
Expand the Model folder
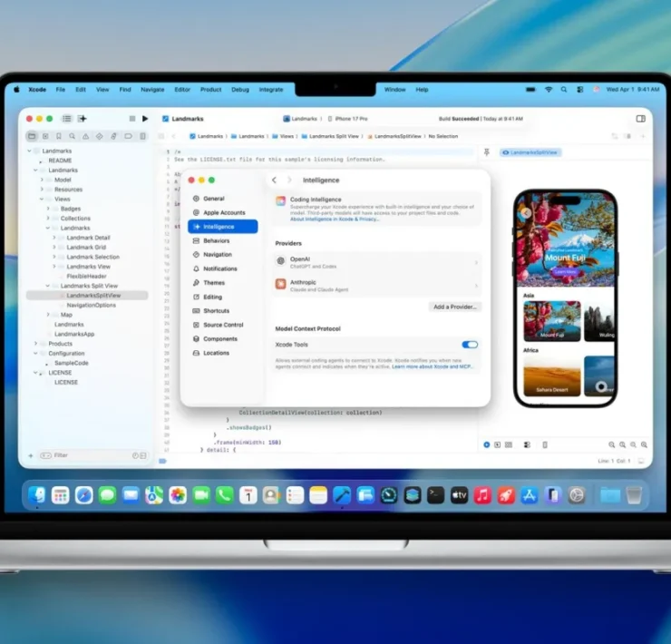point(42,180)
